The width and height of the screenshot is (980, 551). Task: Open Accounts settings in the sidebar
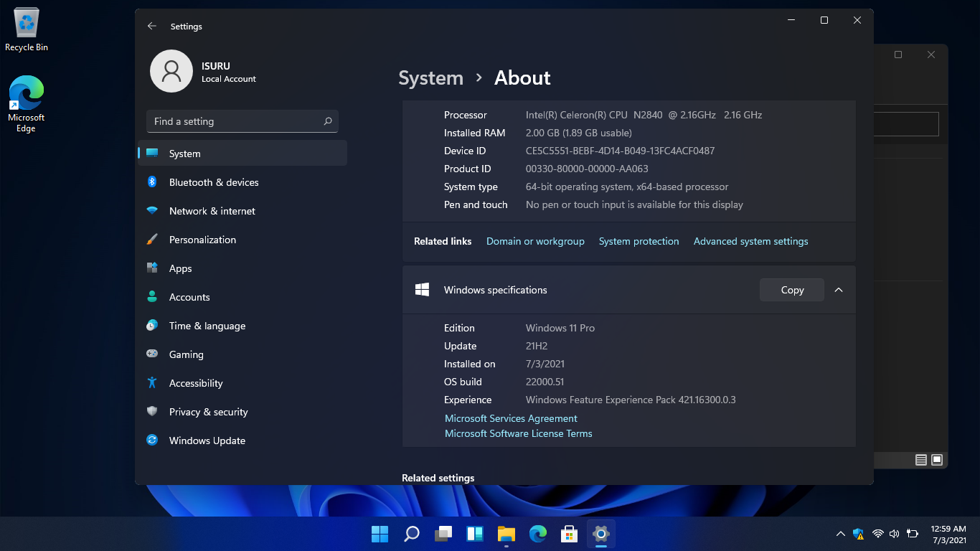[242, 297]
